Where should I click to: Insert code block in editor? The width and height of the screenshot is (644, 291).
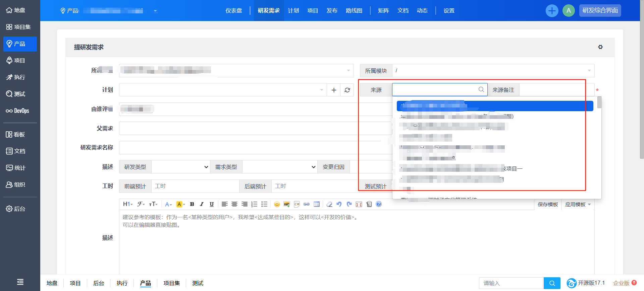(297, 204)
